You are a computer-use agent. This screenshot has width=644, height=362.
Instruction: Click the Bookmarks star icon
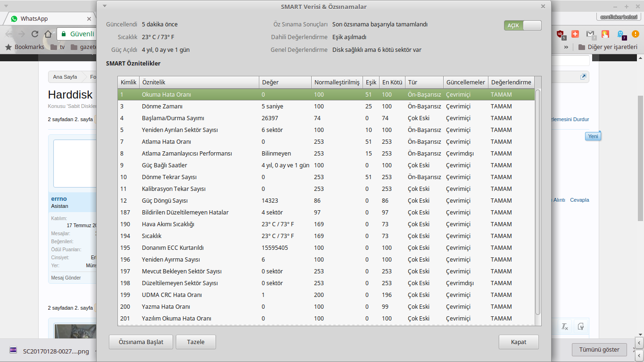pos(8,47)
